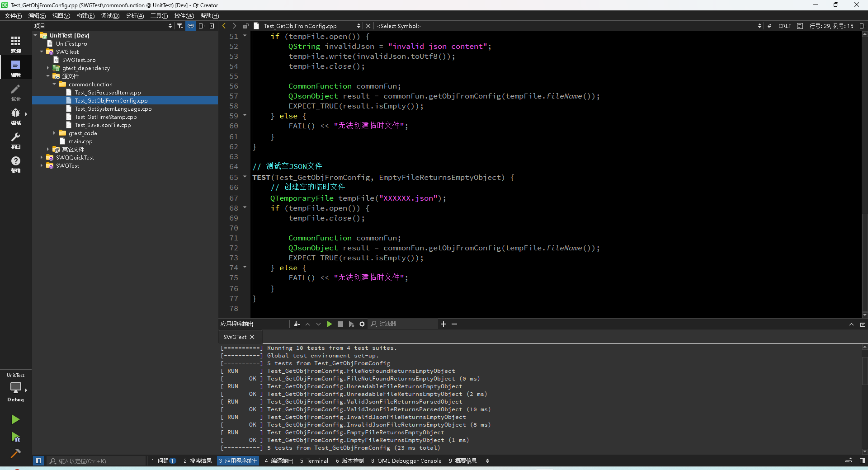Run the project with the green play button
868x470 pixels.
pyautogui.click(x=15, y=419)
